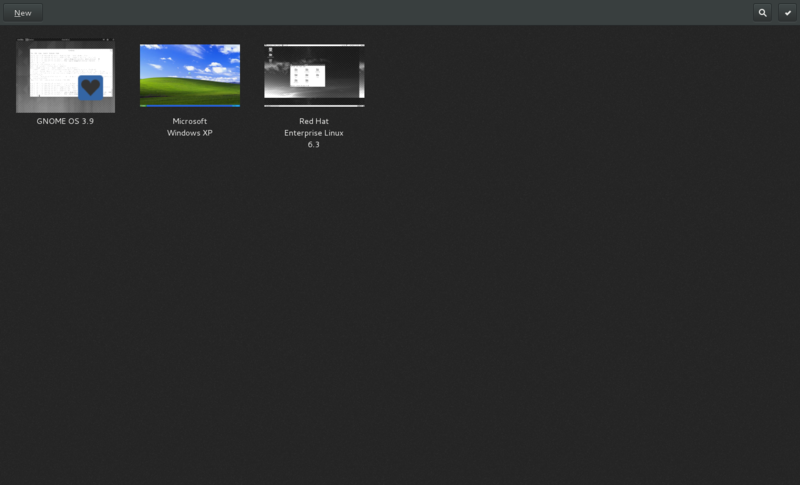Select the 'GNOME OS 3.9' label

[x=65, y=121]
